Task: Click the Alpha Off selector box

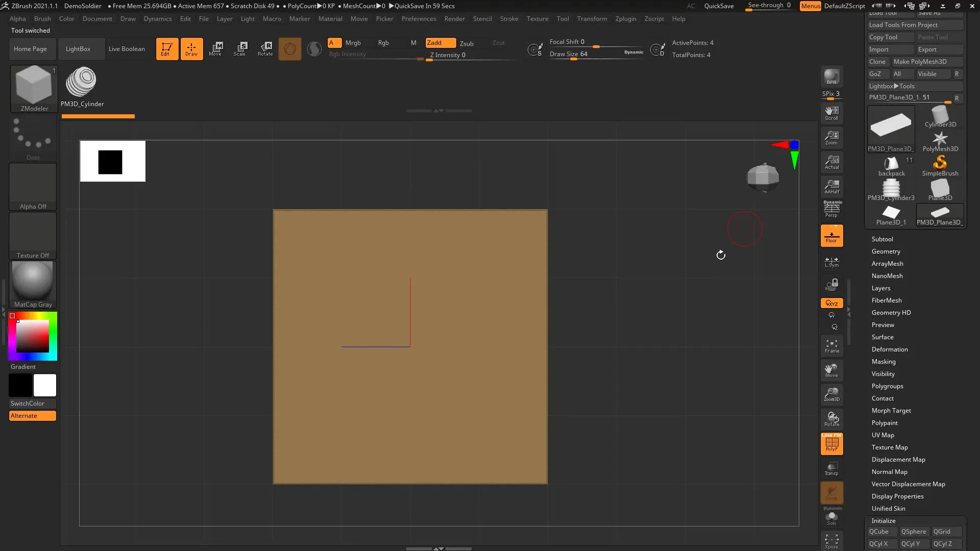Action: pyautogui.click(x=33, y=187)
